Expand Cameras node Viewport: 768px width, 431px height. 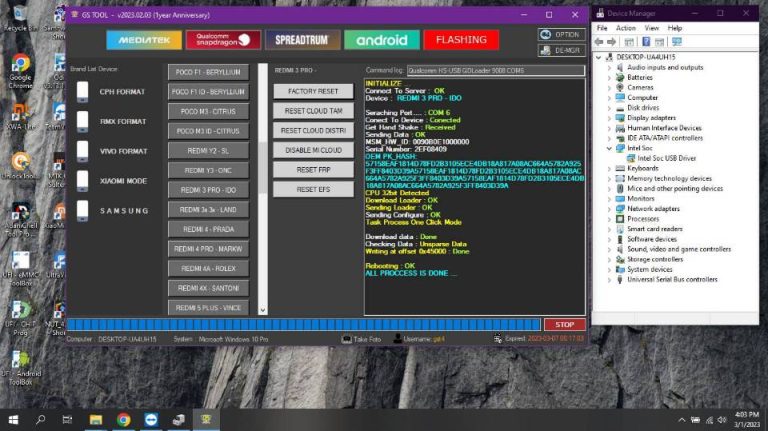click(609, 88)
